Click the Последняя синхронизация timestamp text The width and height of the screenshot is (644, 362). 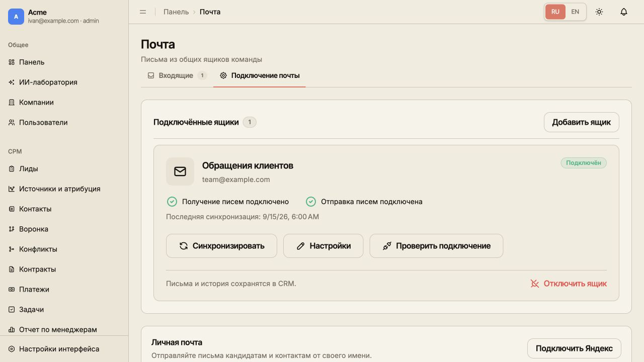pyautogui.click(x=243, y=217)
